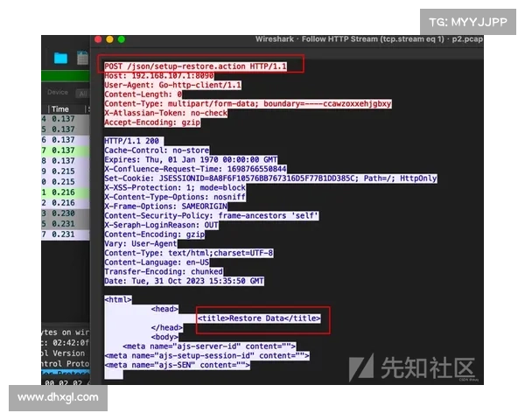The image size is (525, 420).
Task: Click the 'Set-Cookie: JSESSIONID' header line
Action: 271,178
